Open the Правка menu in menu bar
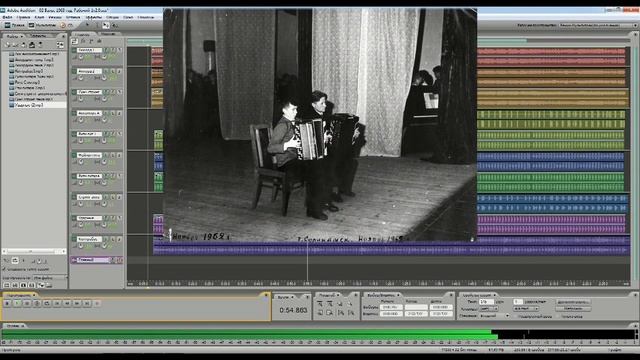The width and height of the screenshot is (640, 360). (x=23, y=18)
